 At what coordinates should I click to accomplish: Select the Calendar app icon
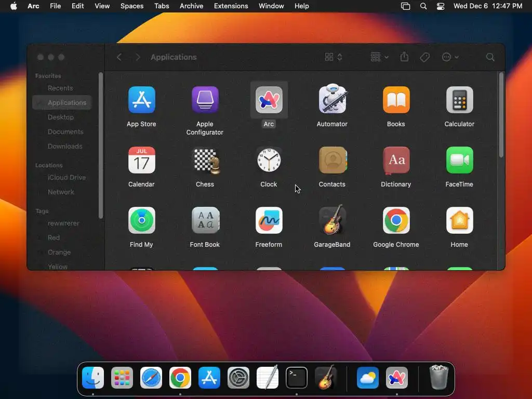(x=141, y=160)
